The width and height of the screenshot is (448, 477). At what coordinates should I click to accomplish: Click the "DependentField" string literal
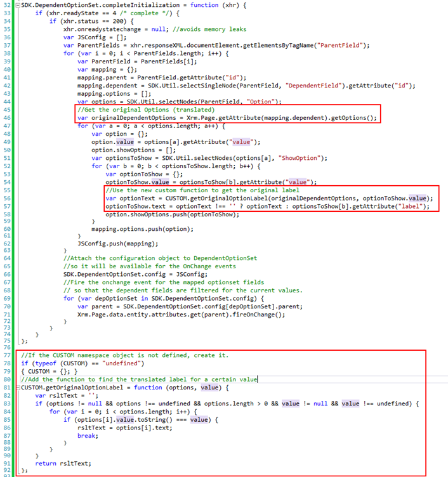313,86
